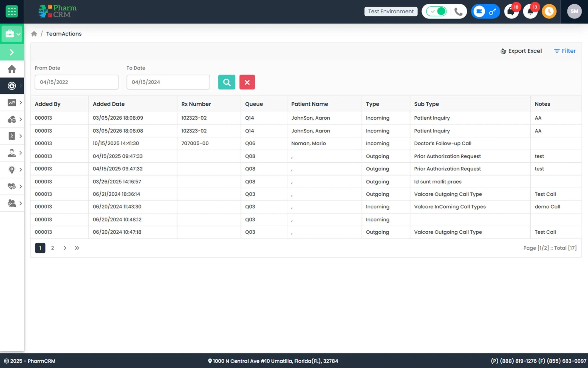Expand the sidebar with green arrow
This screenshot has width=588, height=368.
(x=12, y=52)
